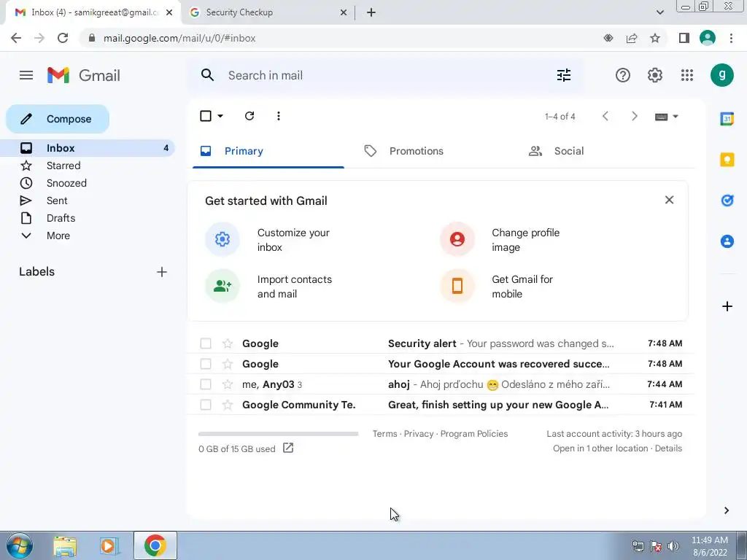747x560 pixels.
Task: Create a new label plus icon
Action: (x=162, y=272)
